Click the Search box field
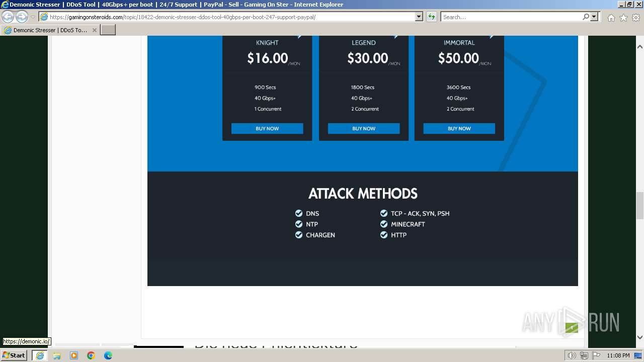Viewport: 644px width, 362px height. point(511,17)
